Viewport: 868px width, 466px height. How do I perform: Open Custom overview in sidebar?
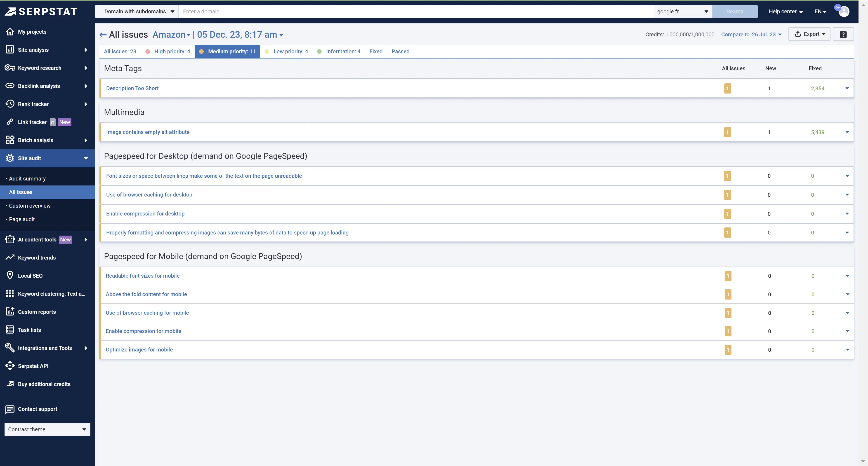pos(30,205)
